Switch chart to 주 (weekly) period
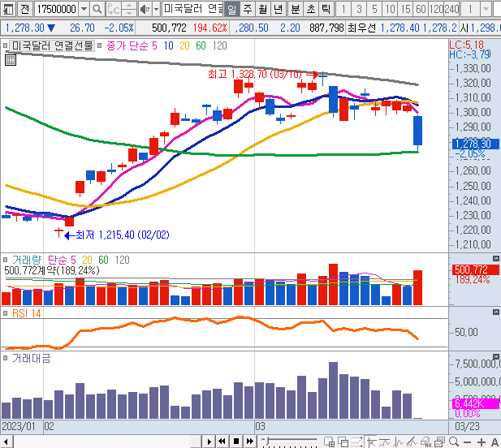The image size is (501, 448). 248,9
